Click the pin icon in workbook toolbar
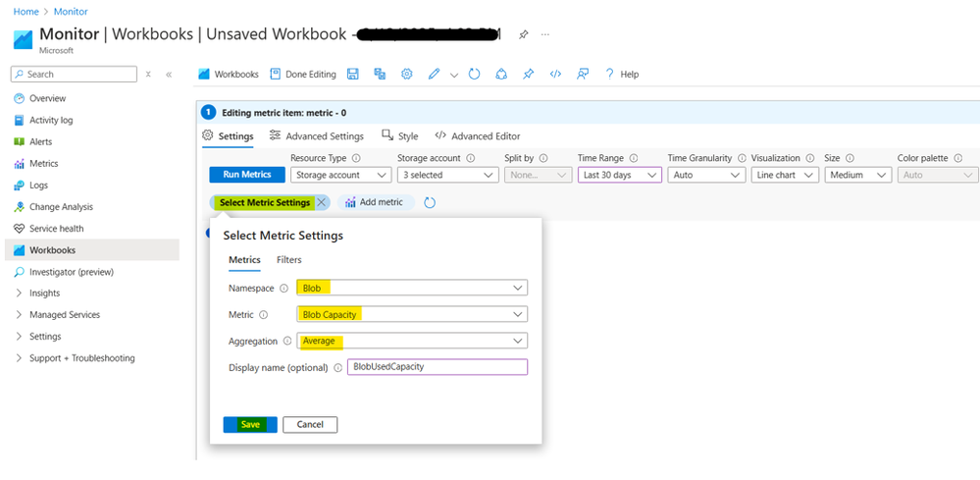The width and height of the screenshot is (980, 480). pyautogui.click(x=528, y=74)
